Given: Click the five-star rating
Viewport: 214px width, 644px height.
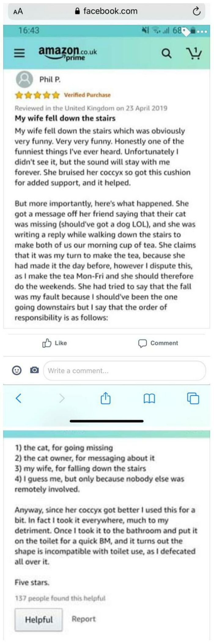Looking at the screenshot, I should [x=37, y=95].
